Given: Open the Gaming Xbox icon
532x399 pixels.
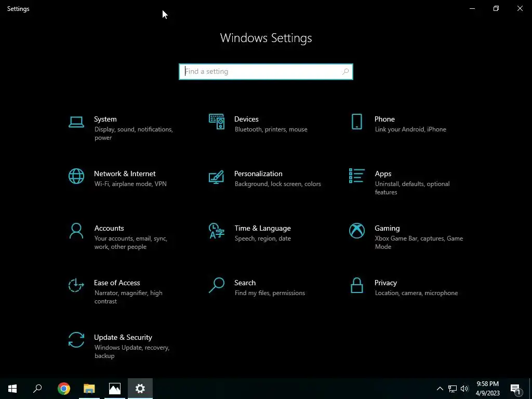Looking at the screenshot, I should point(356,231).
